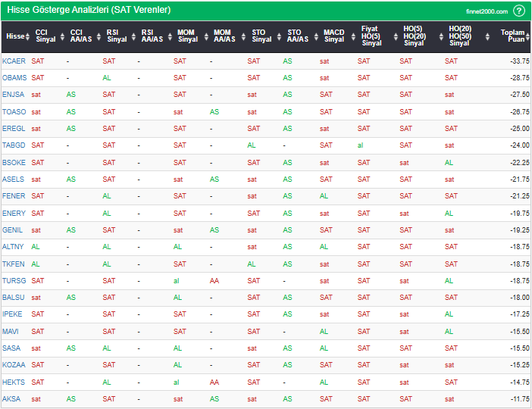This screenshot has height=409, width=532.
Task: Click sort arrows on CCI Sinyal column
Action: 62,36
